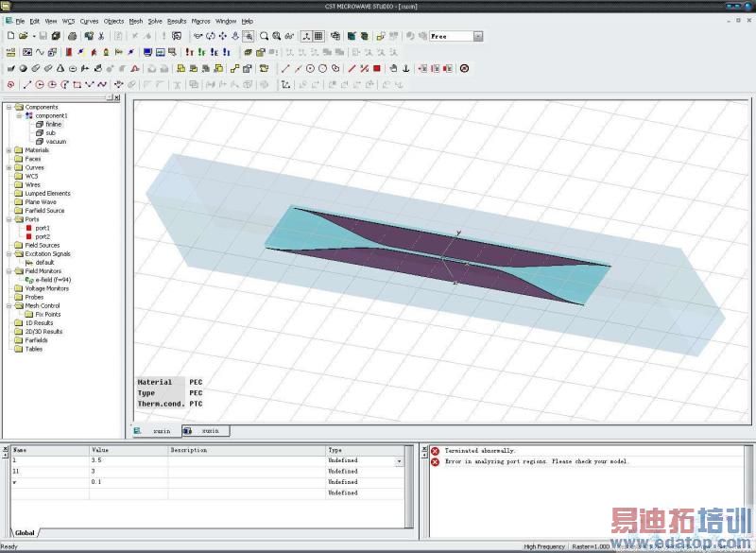Select the Zoom magnifier tool
The image size is (756, 553).
263,36
